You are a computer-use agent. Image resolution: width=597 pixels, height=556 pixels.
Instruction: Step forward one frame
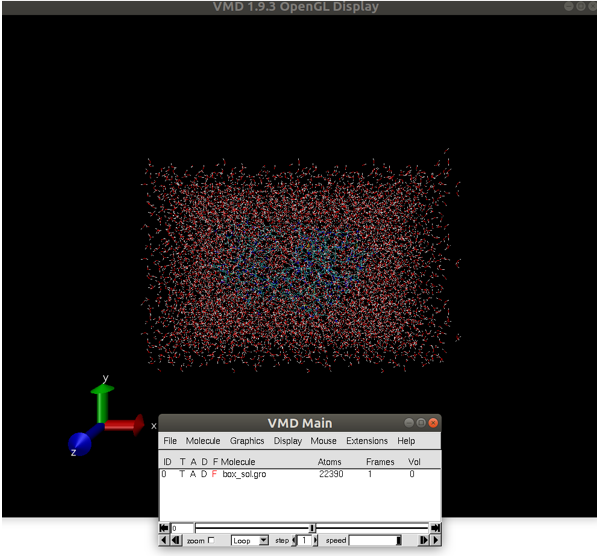coord(423,540)
